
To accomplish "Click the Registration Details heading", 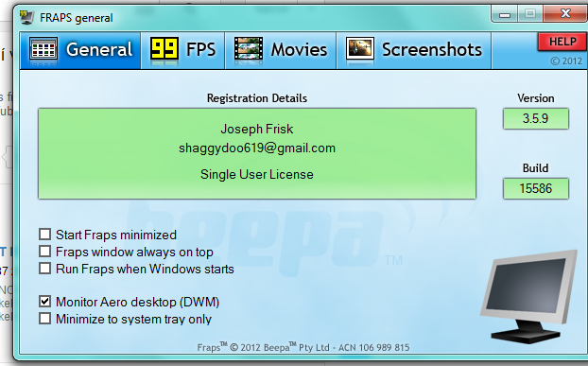I will pos(257,98).
